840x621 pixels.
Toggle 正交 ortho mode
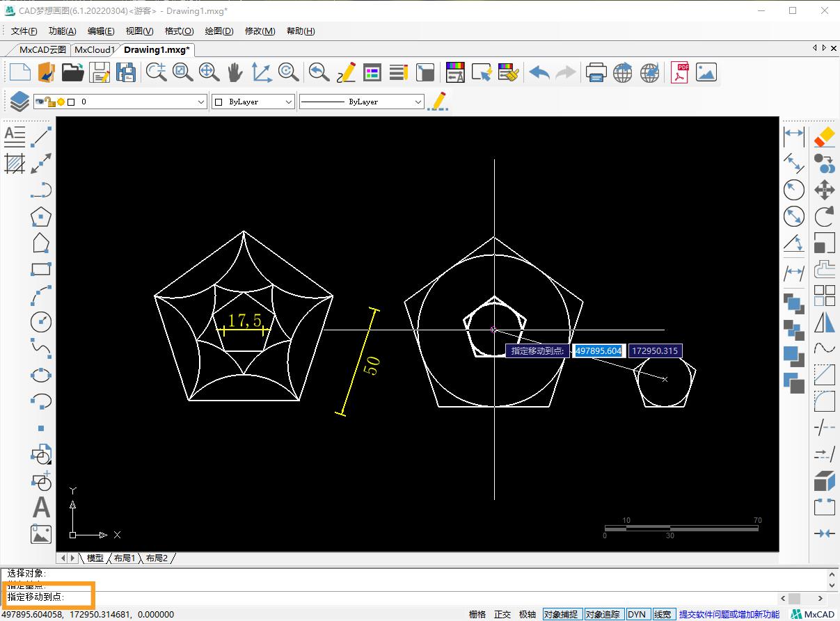coord(502,614)
